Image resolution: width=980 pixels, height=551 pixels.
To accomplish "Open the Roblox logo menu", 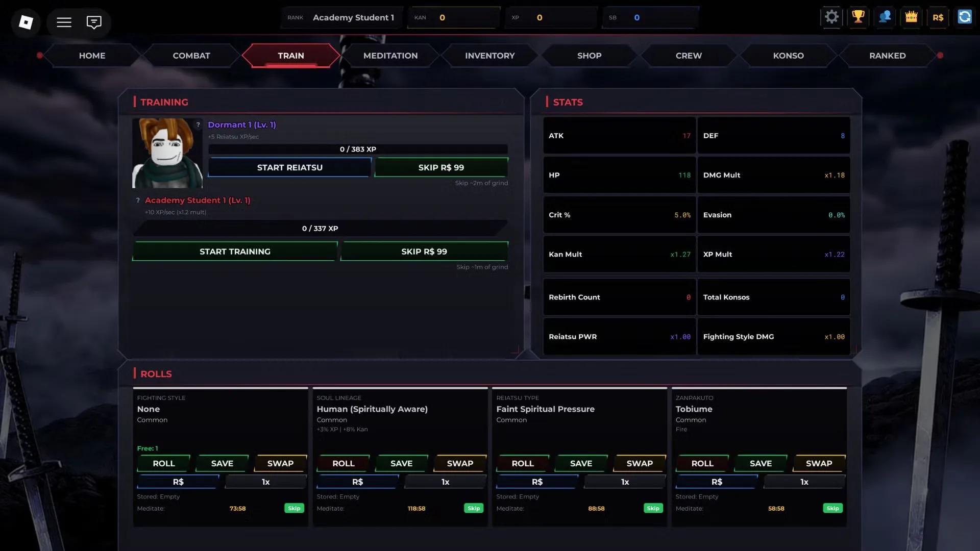I will click(x=26, y=22).
